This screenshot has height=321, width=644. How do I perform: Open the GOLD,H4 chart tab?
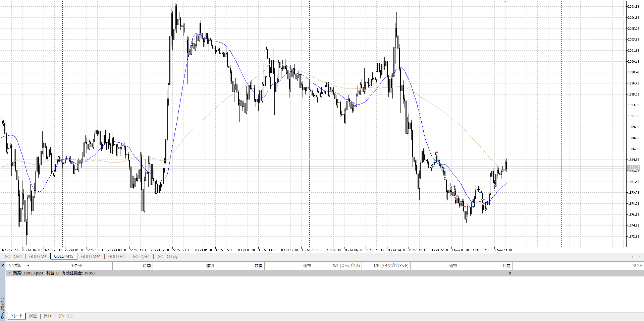[141, 257]
